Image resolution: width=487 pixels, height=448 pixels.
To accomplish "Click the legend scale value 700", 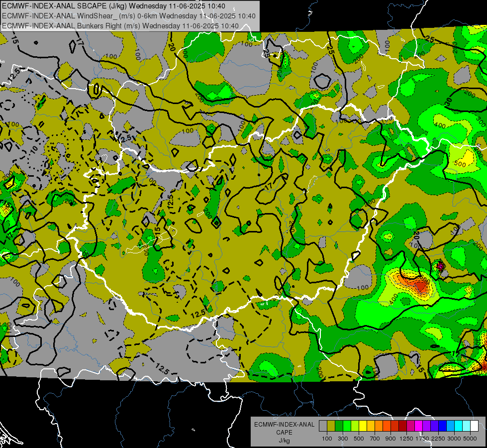I will pyautogui.click(x=375, y=439).
